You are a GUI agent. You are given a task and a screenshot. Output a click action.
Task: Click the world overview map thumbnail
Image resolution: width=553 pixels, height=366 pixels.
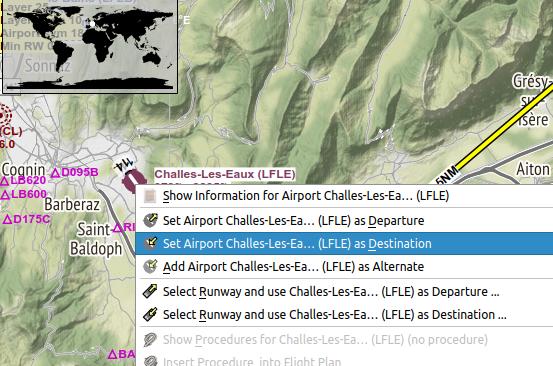click(x=90, y=46)
